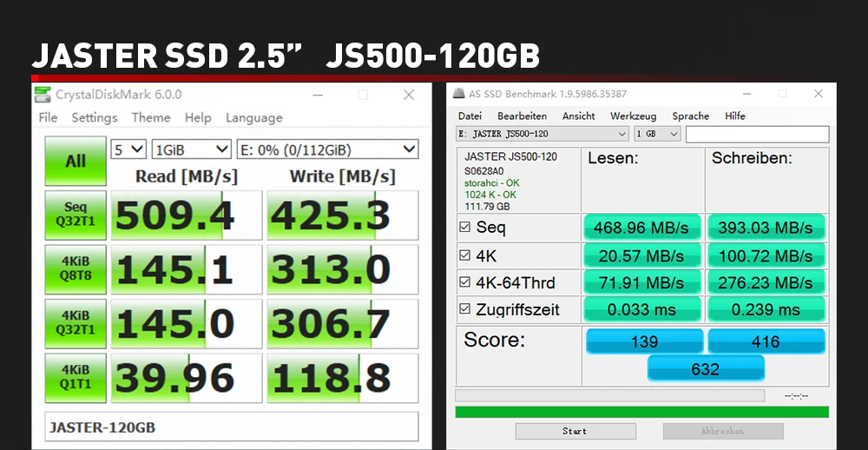Click the 4KiB Q1T1 write value 118.8
The width and height of the screenshot is (868, 450).
(x=343, y=378)
